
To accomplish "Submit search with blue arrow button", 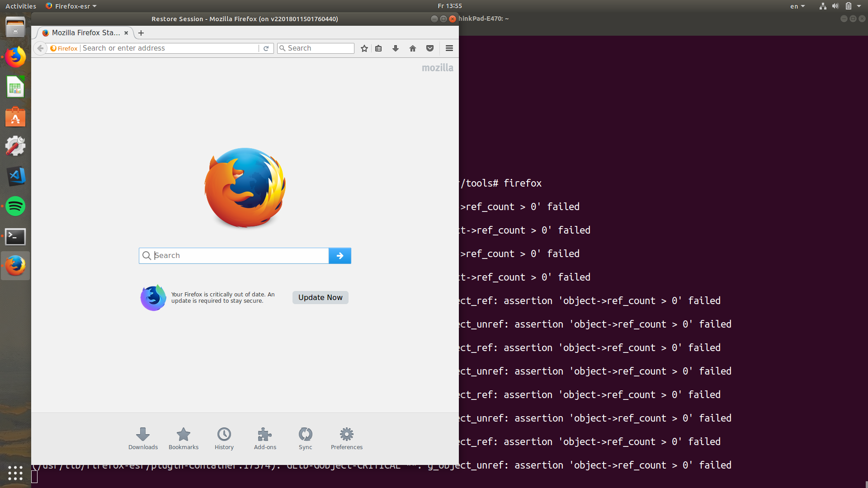I will tap(340, 256).
